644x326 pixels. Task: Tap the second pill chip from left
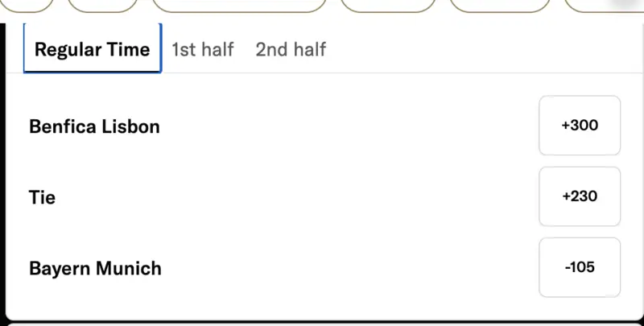[x=102, y=5]
